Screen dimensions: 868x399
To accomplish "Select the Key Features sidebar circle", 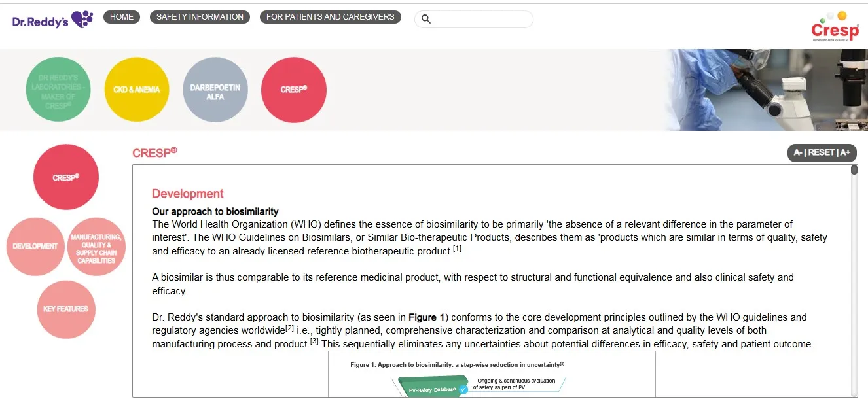I will pyautogui.click(x=66, y=309).
